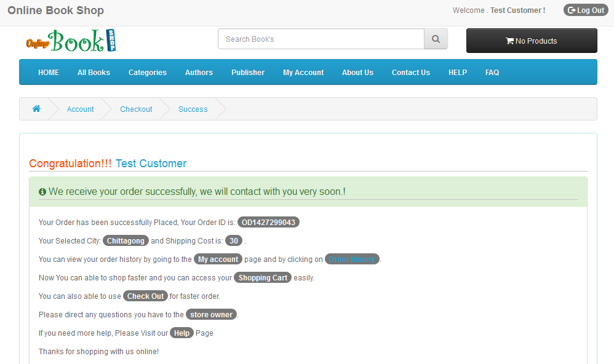
Task: Click the magnifying glass search icon
Action: [x=436, y=39]
